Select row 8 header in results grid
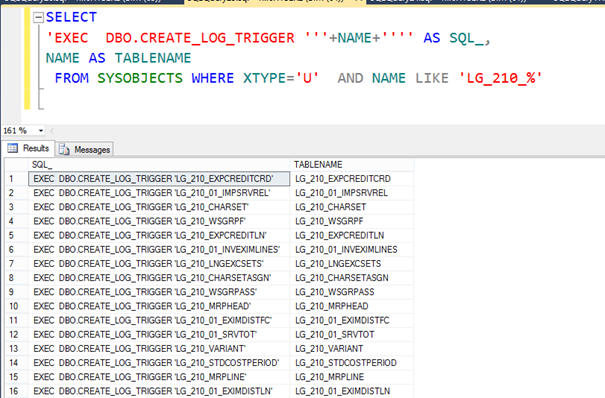Image resolution: width=605 pixels, height=398 pixels. (17, 278)
